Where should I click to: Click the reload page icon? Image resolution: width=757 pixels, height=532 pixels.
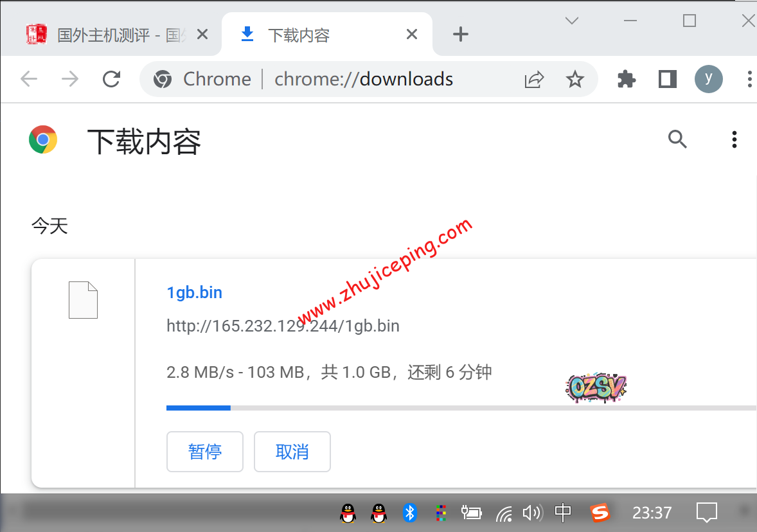[x=112, y=79]
